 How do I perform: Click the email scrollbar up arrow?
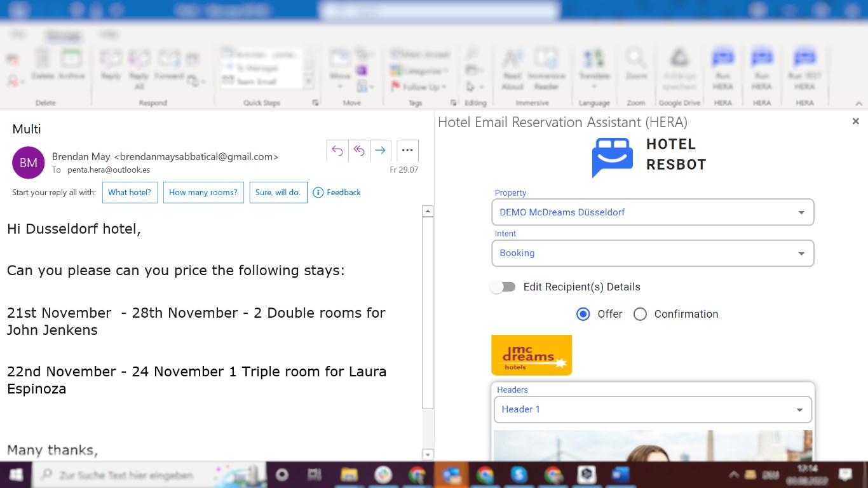click(x=428, y=211)
